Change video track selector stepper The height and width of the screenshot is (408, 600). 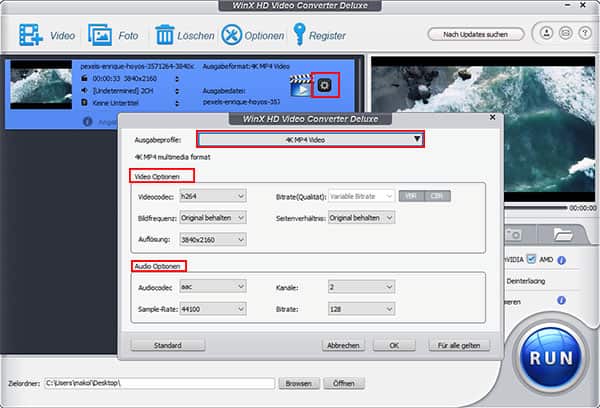coord(177,78)
